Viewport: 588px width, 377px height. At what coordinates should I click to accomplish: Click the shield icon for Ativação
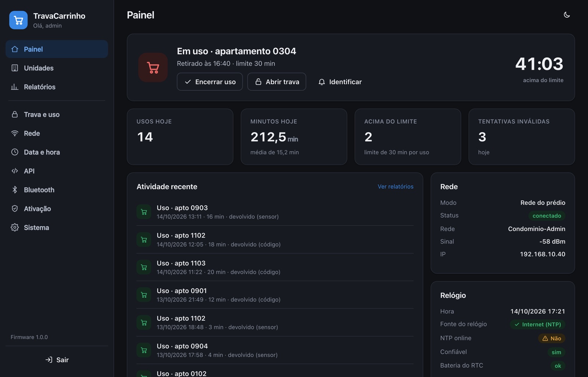[15, 209]
